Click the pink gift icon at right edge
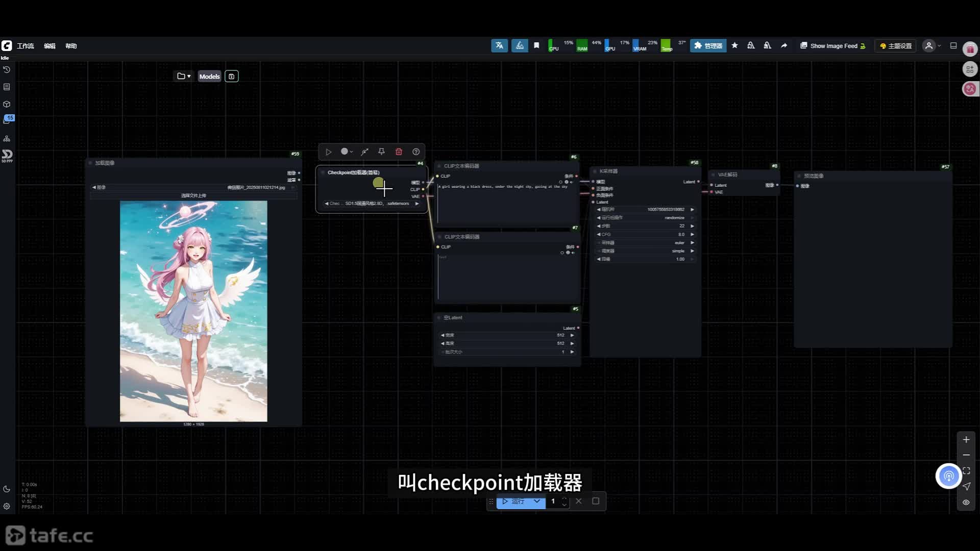This screenshot has width=980, height=551. 970,49
